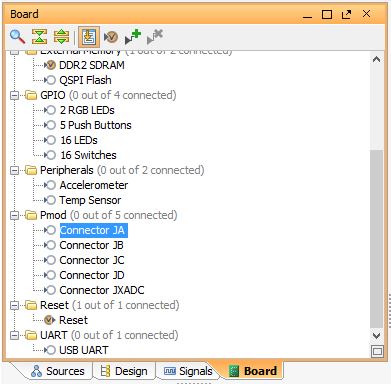Click Pmod group label
The image size is (391, 384).
pyautogui.click(x=53, y=215)
